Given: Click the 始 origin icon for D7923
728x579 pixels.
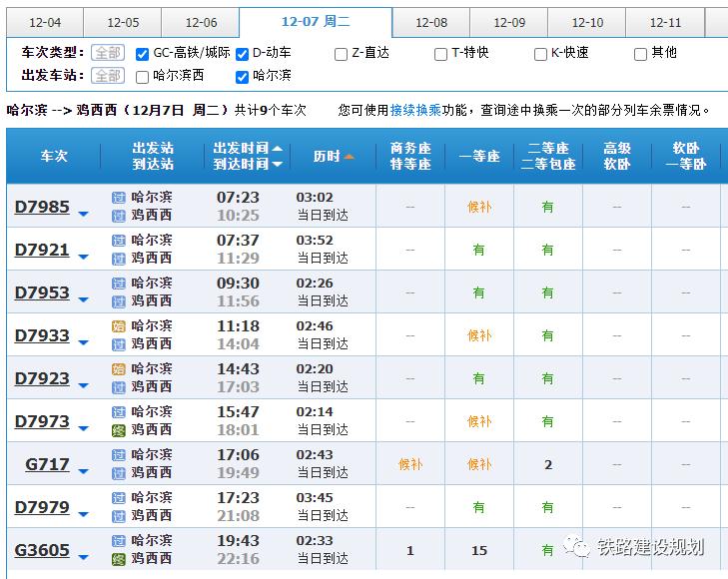Looking at the screenshot, I should coord(119,369).
